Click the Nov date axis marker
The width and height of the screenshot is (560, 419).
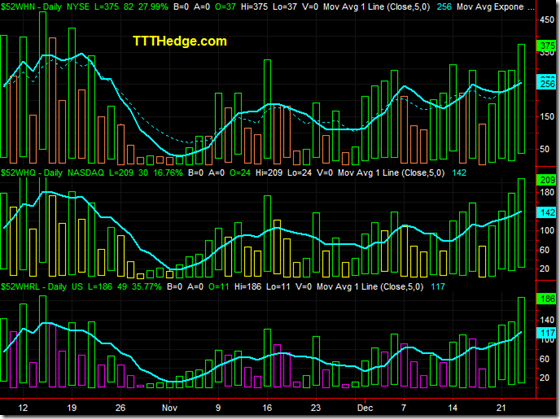pos(169,408)
